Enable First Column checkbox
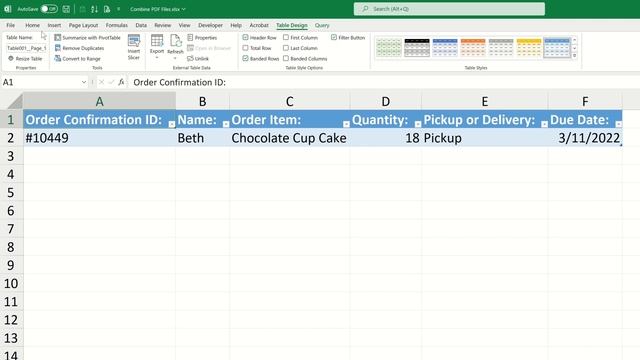This screenshot has height=360, width=640. click(286, 37)
